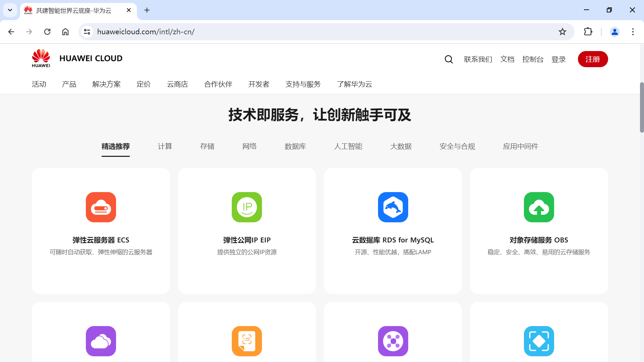Click the text 提供独立的公网IP资源

247,252
